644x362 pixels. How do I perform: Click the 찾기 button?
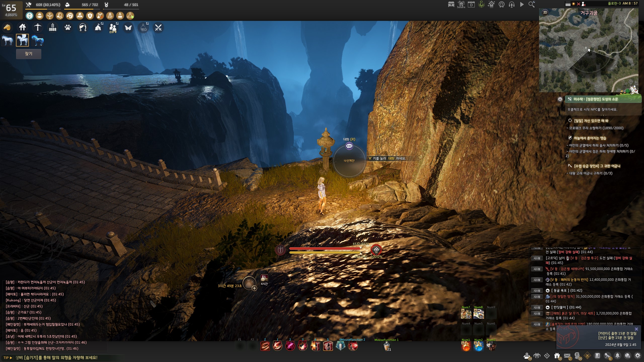click(x=29, y=54)
